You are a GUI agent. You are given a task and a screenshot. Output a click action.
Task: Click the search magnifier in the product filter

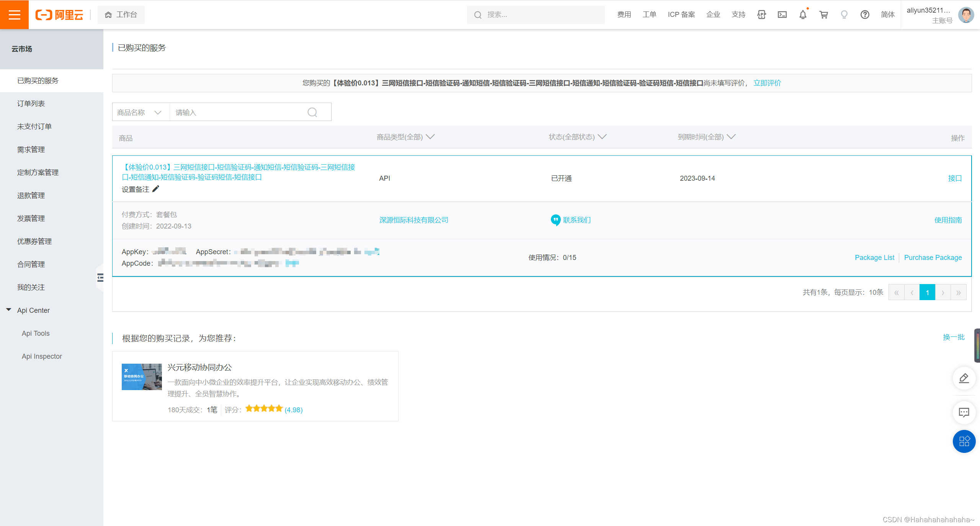pos(312,112)
